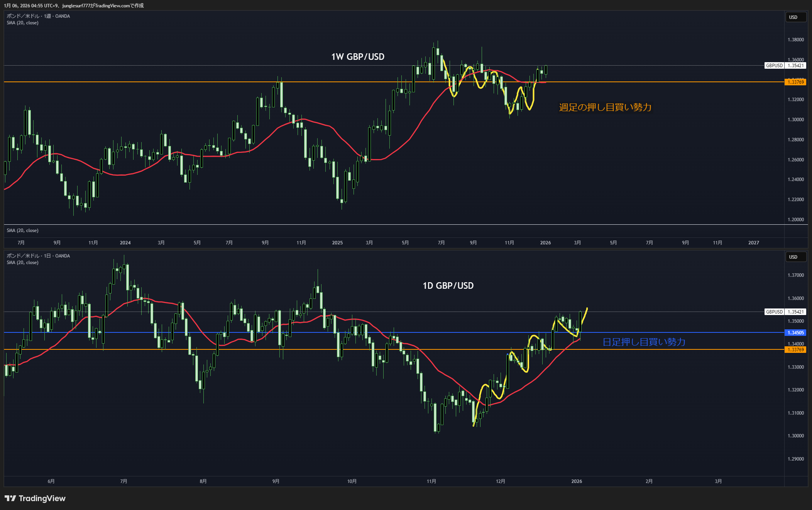Click SMA (20, close) label in weekly lower pane
812x510 pixels.
pyautogui.click(x=22, y=230)
